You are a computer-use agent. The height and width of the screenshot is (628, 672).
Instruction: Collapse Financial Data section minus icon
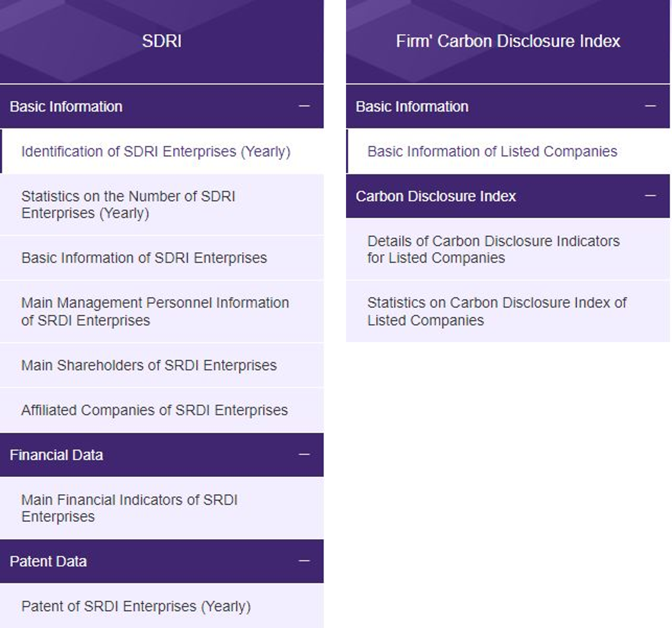click(304, 455)
